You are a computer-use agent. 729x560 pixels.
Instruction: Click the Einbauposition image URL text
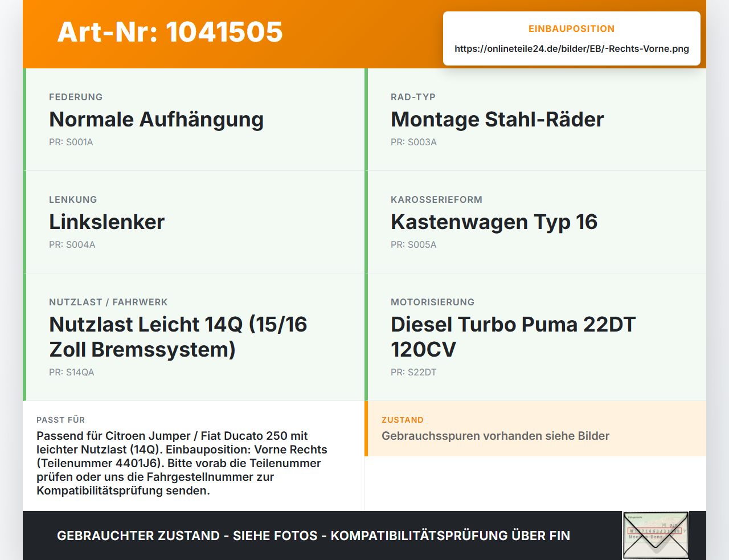click(x=572, y=48)
